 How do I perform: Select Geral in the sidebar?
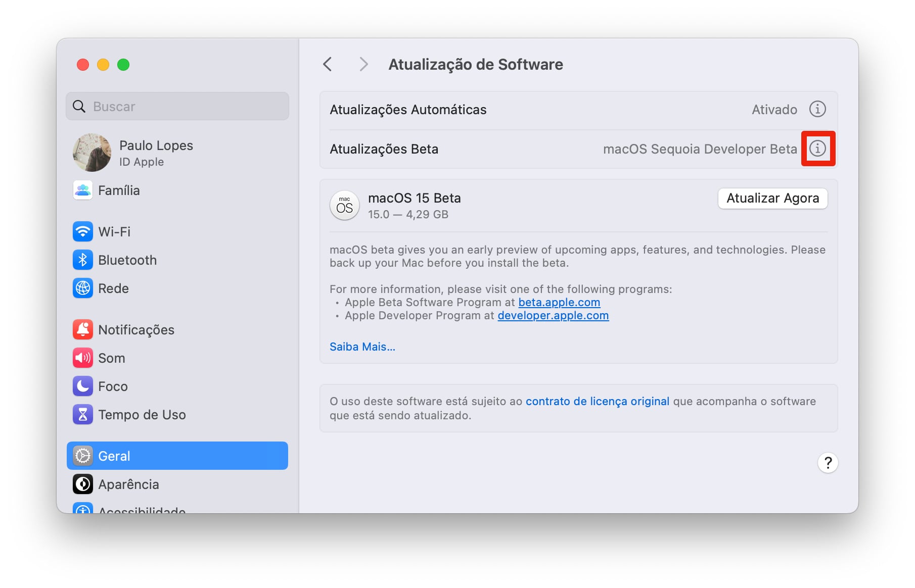(177, 456)
